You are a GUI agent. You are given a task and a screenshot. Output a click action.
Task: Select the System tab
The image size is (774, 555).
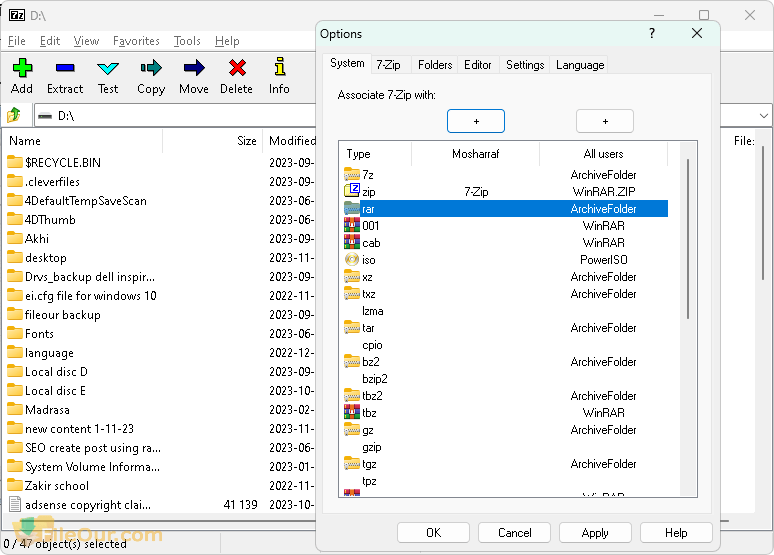pos(347,63)
